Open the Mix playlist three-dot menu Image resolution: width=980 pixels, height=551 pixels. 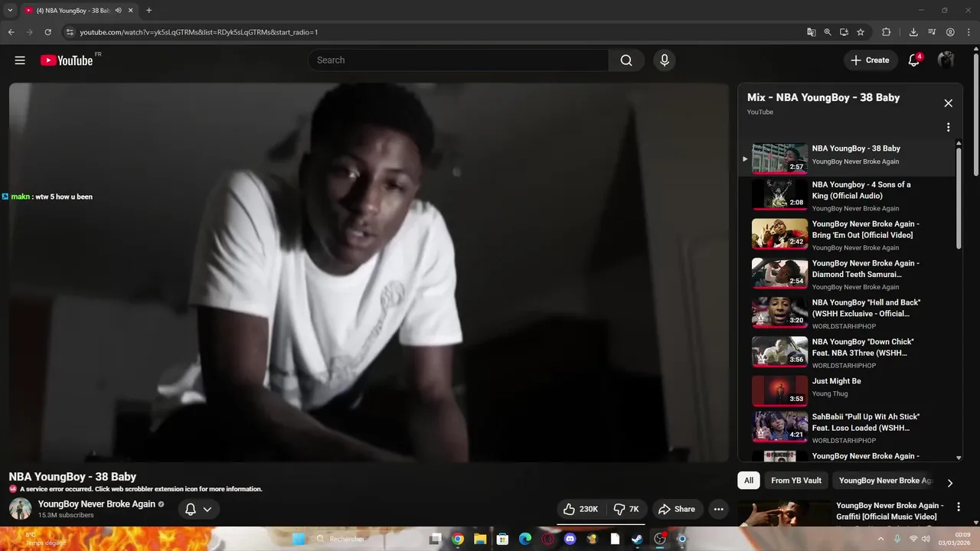(x=948, y=127)
